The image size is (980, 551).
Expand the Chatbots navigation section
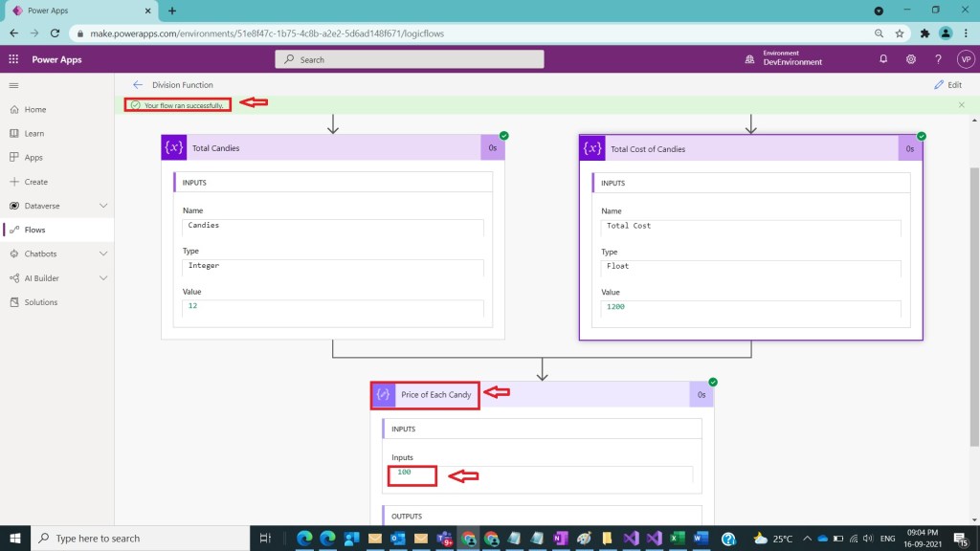(x=103, y=253)
